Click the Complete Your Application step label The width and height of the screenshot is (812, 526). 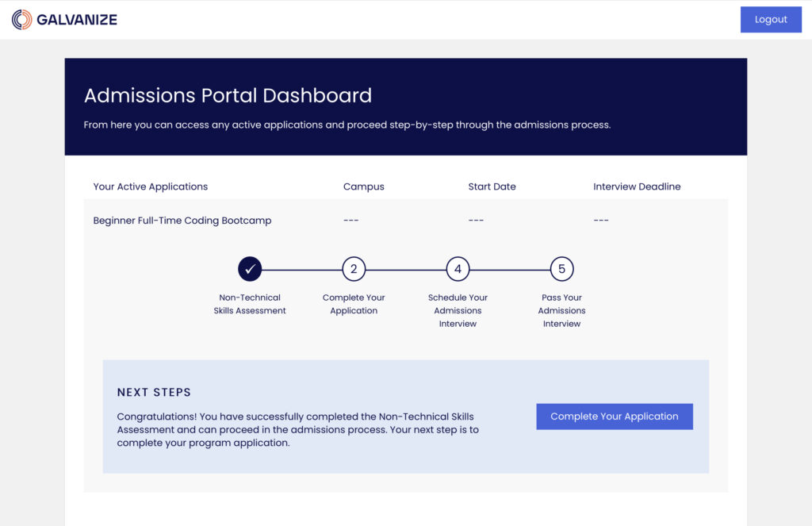click(354, 304)
